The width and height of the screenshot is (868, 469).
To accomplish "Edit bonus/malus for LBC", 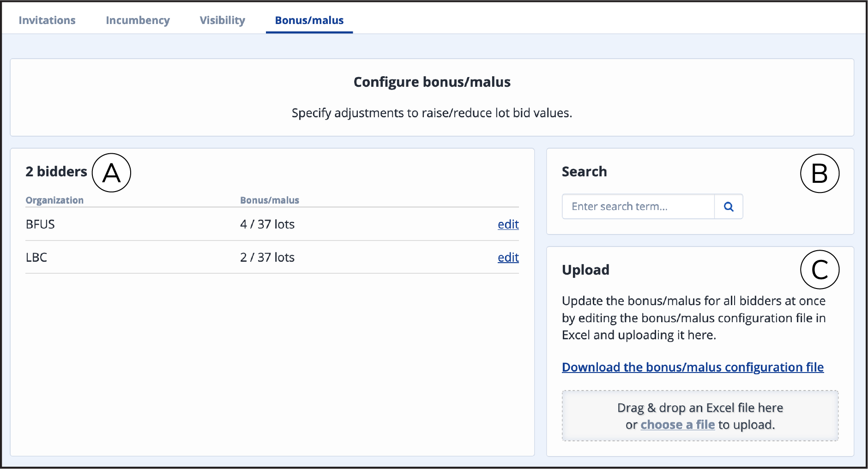I will click(508, 258).
